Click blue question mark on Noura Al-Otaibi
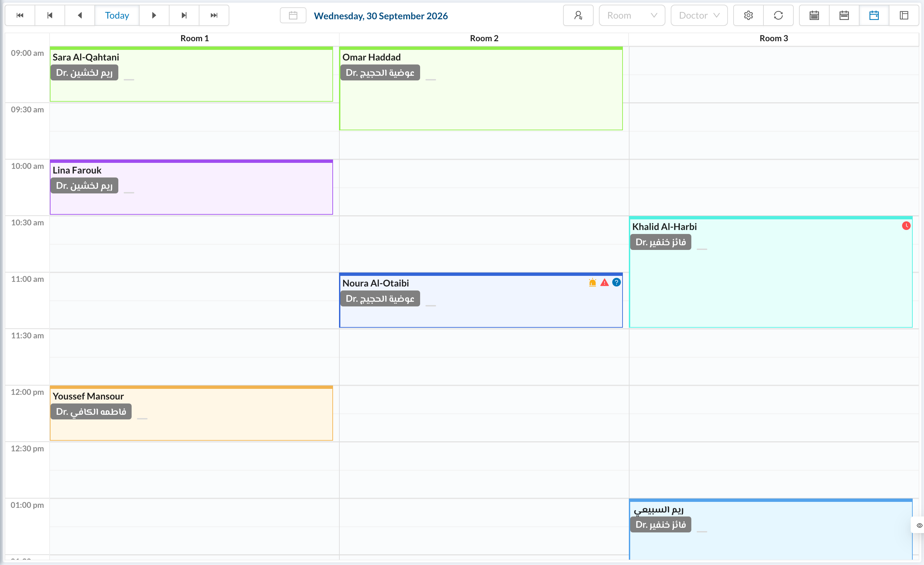This screenshot has height=565, width=924. [617, 282]
